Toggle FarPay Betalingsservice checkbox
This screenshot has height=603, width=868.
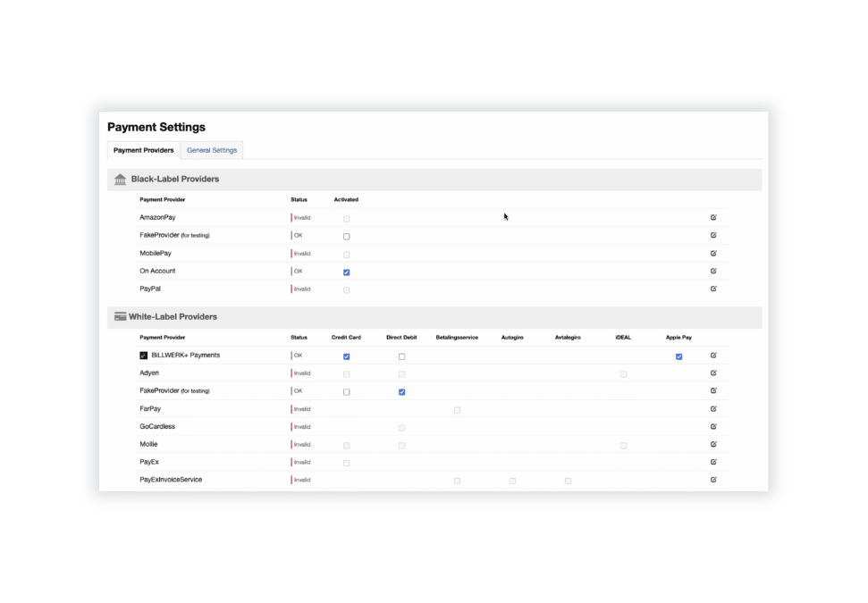(458, 410)
